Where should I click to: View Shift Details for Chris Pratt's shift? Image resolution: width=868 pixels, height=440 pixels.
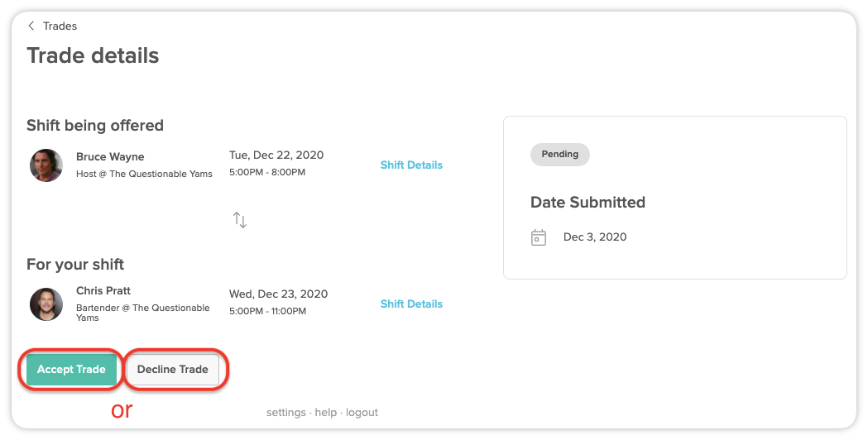(x=411, y=304)
